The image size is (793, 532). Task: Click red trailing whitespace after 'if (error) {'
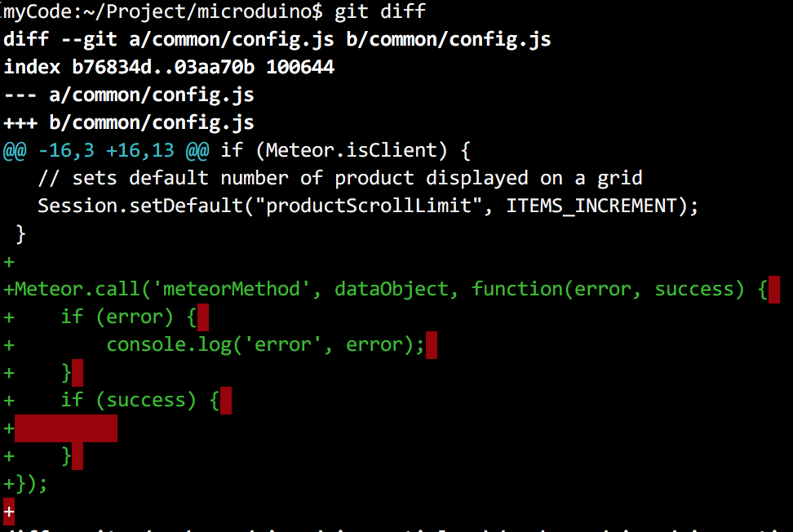[203, 317]
